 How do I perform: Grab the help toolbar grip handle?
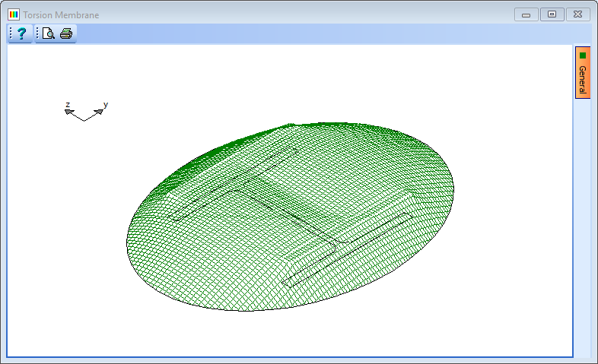click(11, 33)
